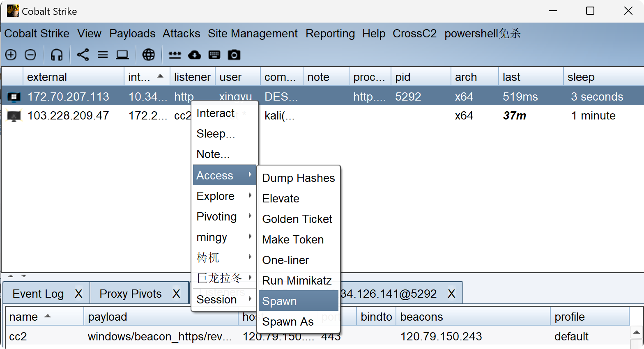This screenshot has height=349, width=644.
Task: Select Make Token option
Action: click(x=299, y=239)
